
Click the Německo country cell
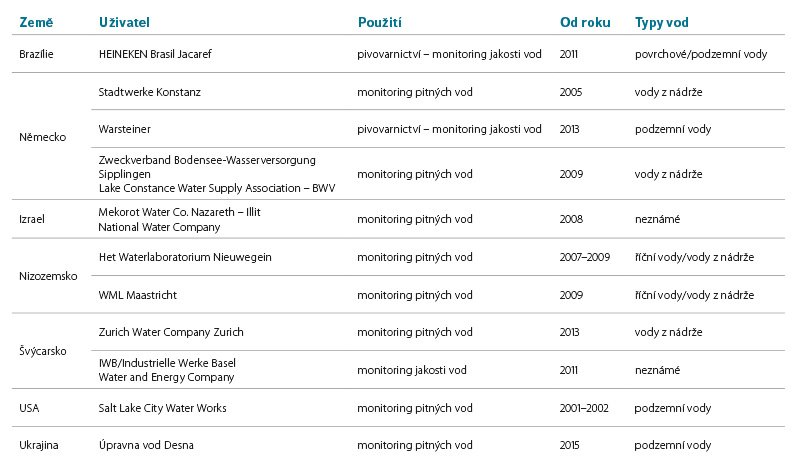42,137
